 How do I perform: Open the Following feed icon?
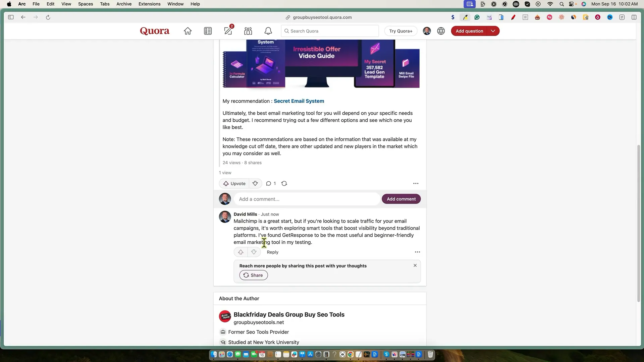[x=208, y=31]
